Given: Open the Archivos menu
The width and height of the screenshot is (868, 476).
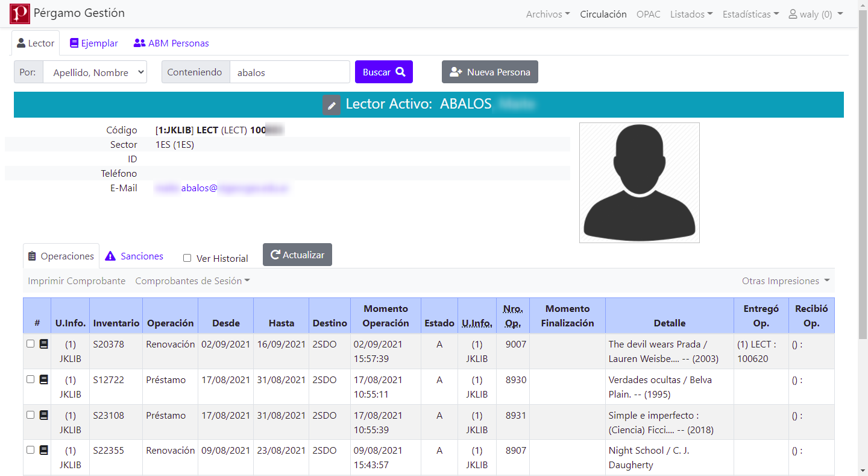Looking at the screenshot, I should [x=547, y=14].
